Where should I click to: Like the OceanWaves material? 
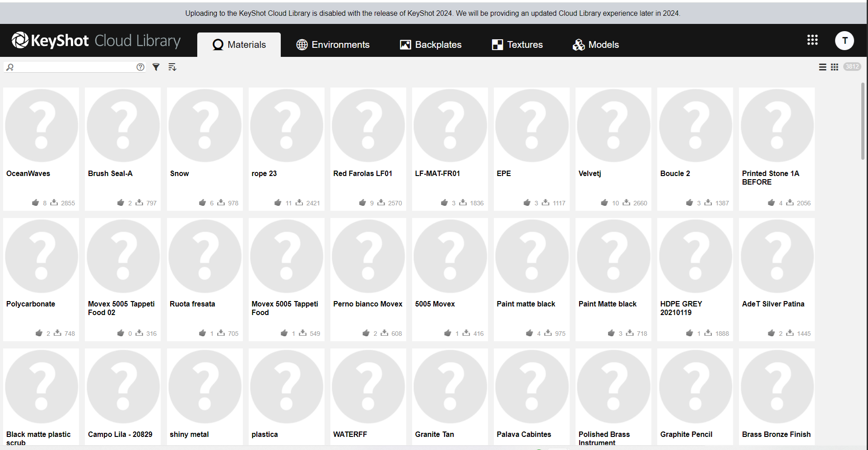[35, 203]
